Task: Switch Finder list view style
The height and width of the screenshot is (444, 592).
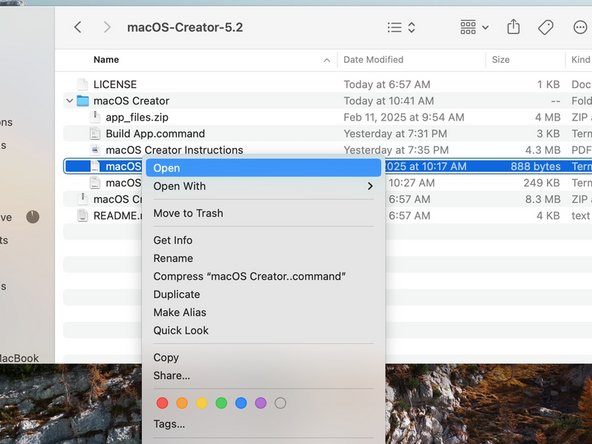Action: (395, 27)
